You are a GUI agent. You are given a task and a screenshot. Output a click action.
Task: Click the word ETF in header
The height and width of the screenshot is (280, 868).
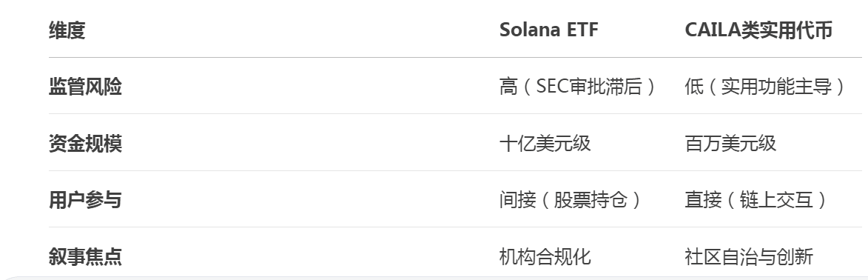click(x=582, y=30)
